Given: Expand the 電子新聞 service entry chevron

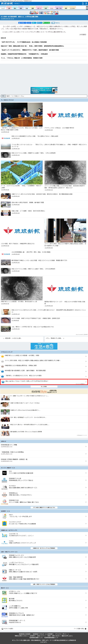Looking at the screenshot, I should (86, 600).
